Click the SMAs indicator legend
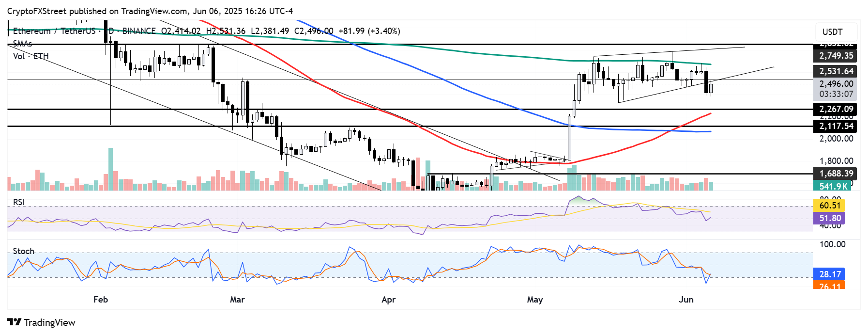 tap(22, 44)
